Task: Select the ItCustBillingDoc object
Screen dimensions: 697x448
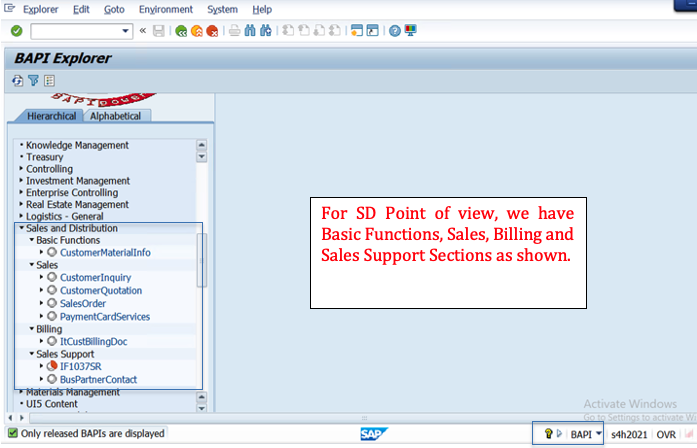Action: point(93,341)
